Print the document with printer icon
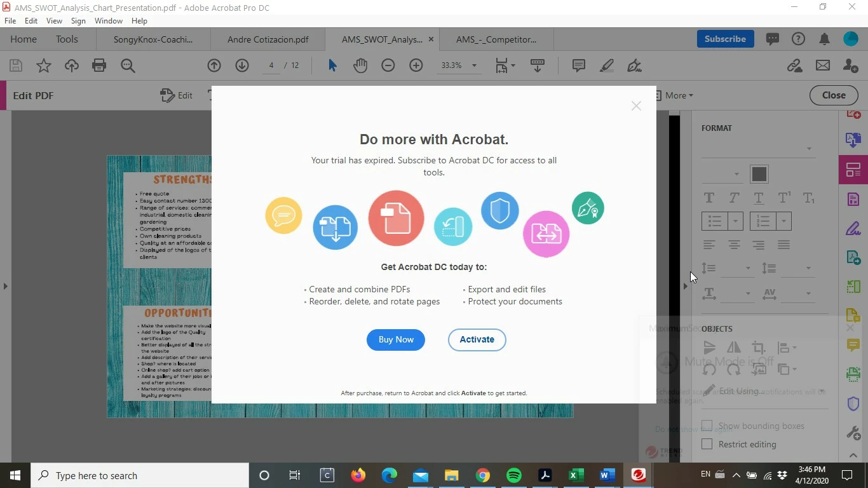 tap(99, 65)
